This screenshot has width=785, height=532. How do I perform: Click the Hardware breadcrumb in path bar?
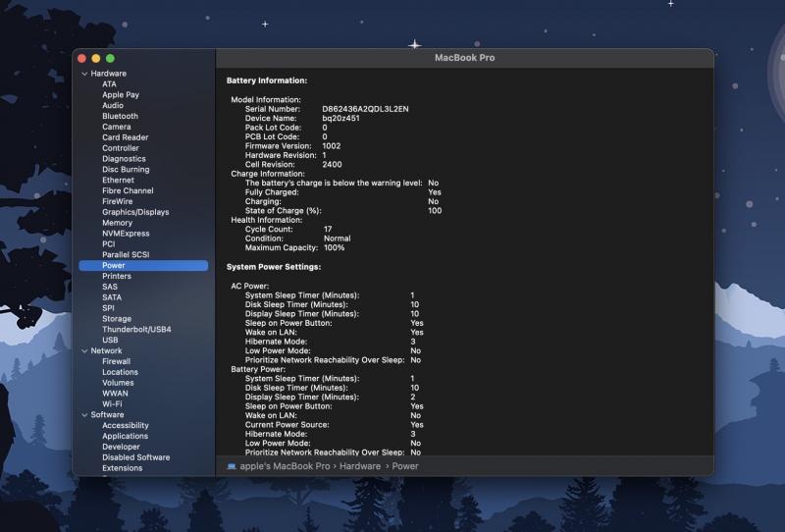tap(360, 466)
